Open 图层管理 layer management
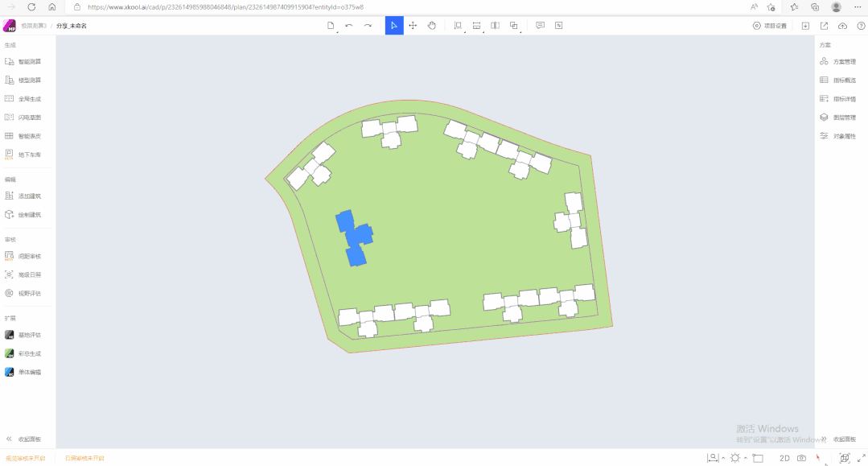 [x=838, y=118]
